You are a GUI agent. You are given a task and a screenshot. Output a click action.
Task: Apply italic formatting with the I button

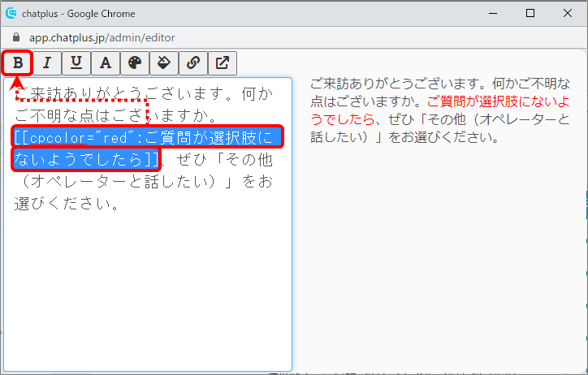47,63
